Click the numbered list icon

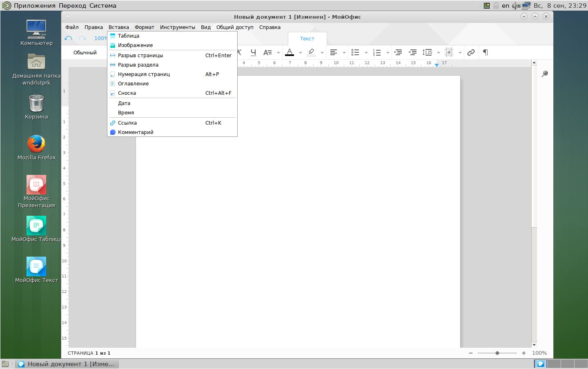pos(377,52)
